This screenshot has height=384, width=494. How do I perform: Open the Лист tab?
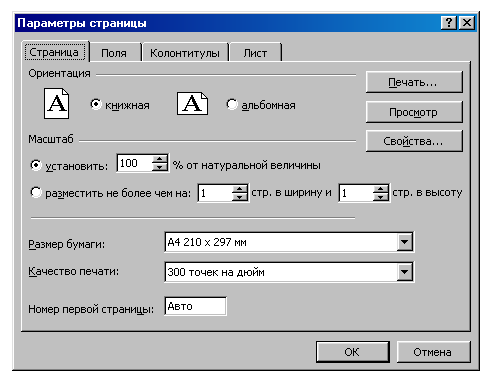[255, 53]
